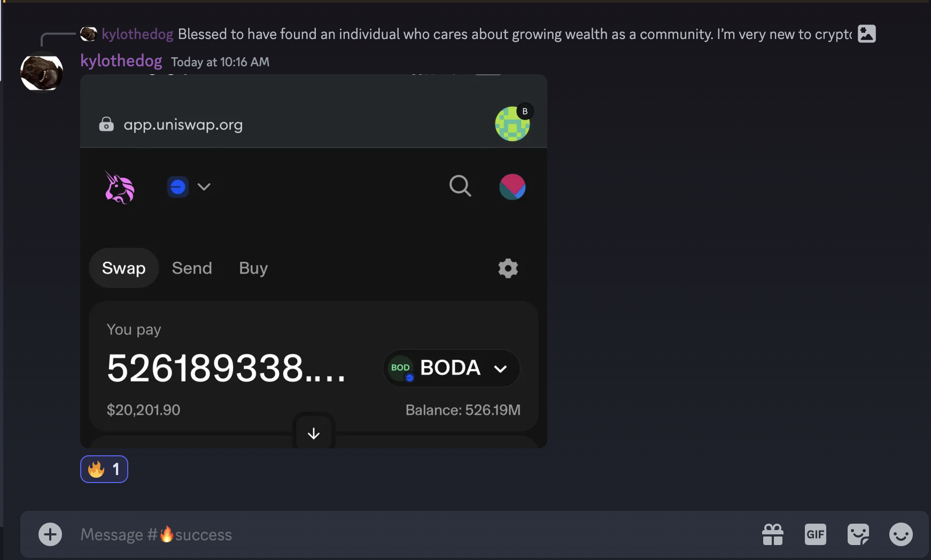
Task: Click the search icon in Uniswap
Action: [460, 186]
